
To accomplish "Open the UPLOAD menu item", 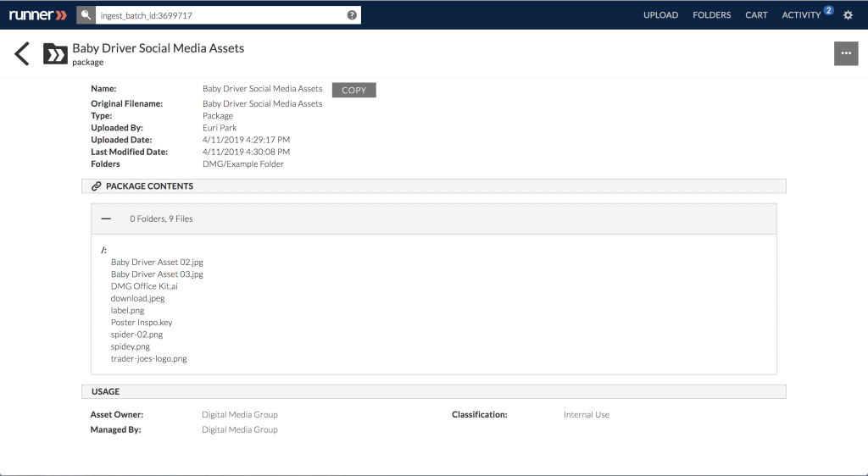I will [660, 15].
